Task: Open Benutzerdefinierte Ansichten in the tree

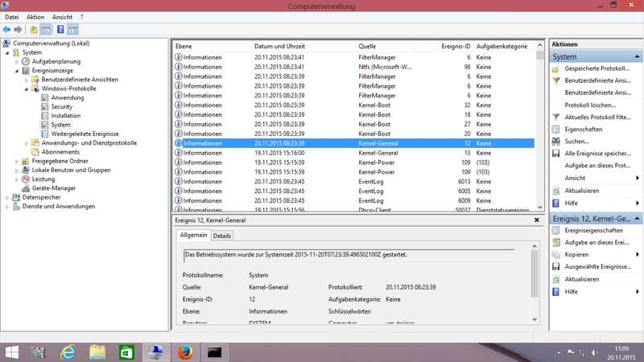Action: click(80, 80)
